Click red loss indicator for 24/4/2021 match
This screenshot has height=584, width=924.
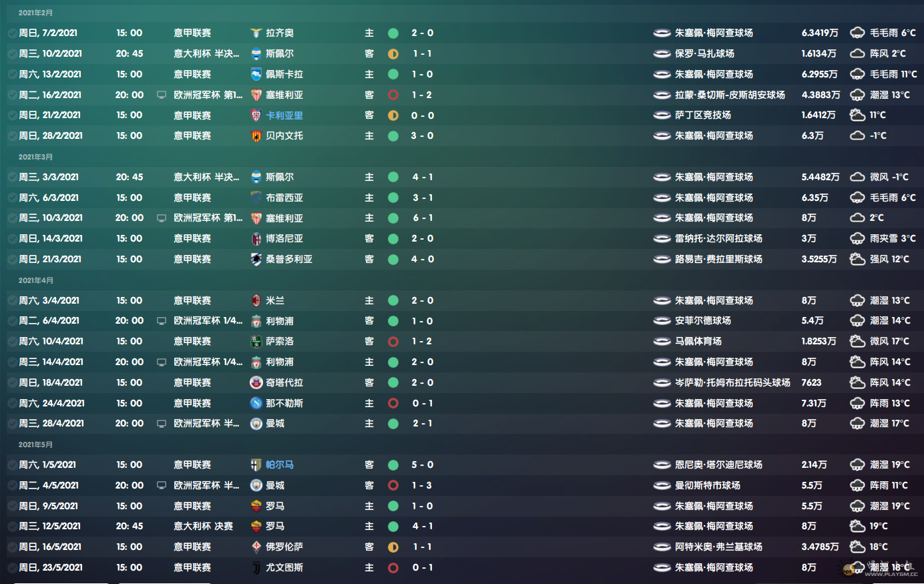pos(393,403)
